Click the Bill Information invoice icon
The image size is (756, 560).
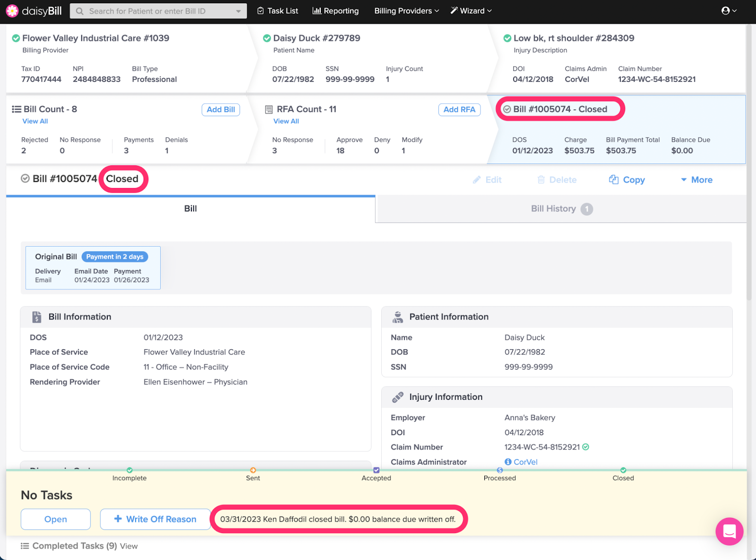pyautogui.click(x=37, y=317)
